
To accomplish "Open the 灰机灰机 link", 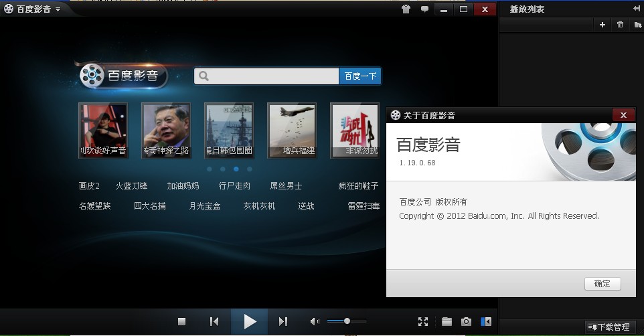I will coord(259,205).
